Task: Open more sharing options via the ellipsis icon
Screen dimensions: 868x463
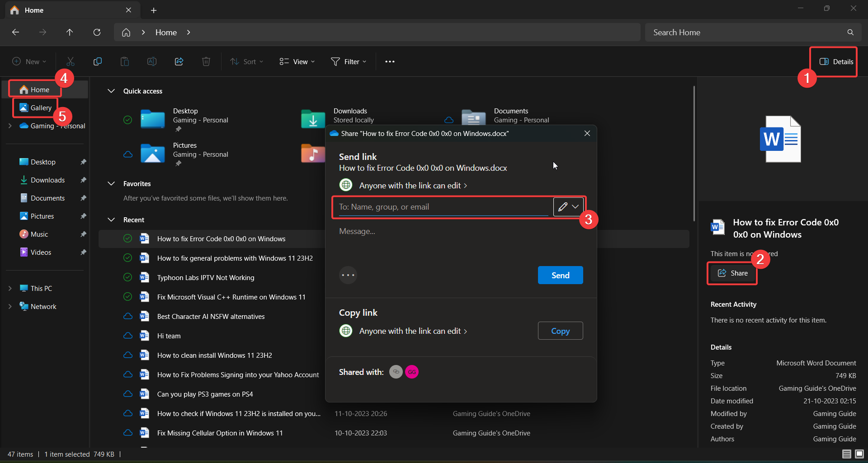Action: [x=348, y=275]
